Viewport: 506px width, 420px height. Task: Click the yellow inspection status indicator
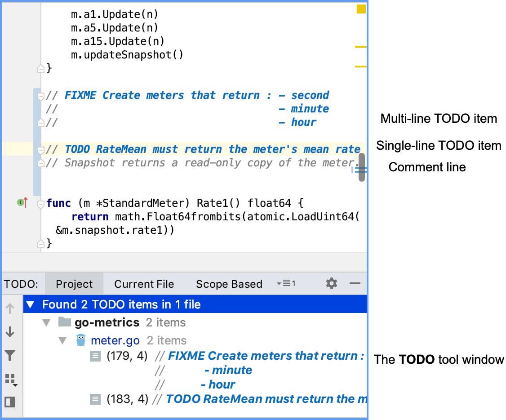(x=361, y=9)
